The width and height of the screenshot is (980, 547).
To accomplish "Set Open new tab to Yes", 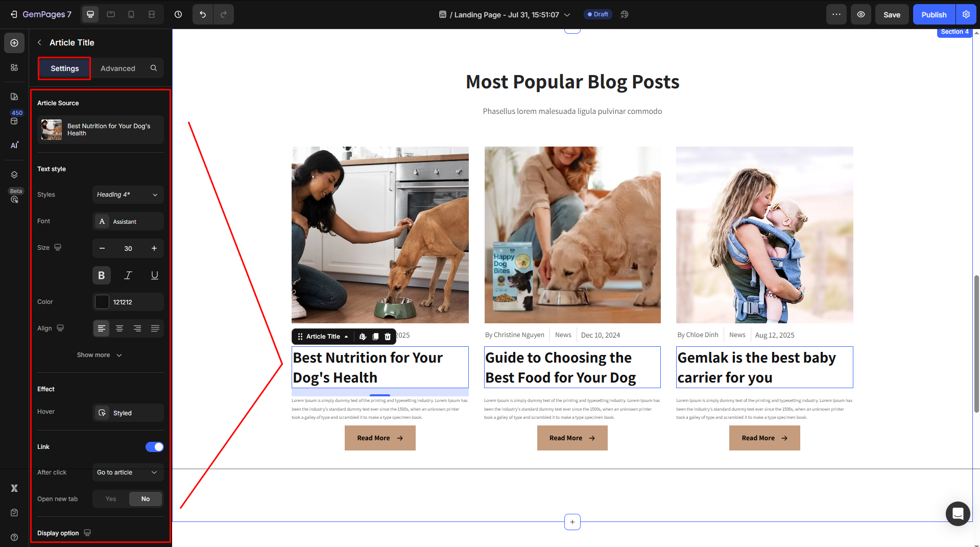I will pos(111,499).
